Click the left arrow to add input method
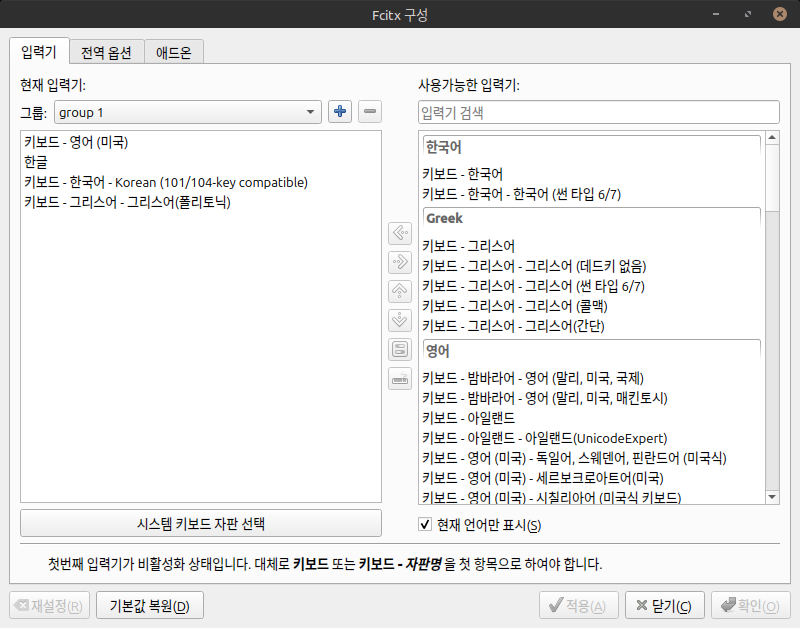Viewport: 800px width, 628px height. tap(400, 233)
